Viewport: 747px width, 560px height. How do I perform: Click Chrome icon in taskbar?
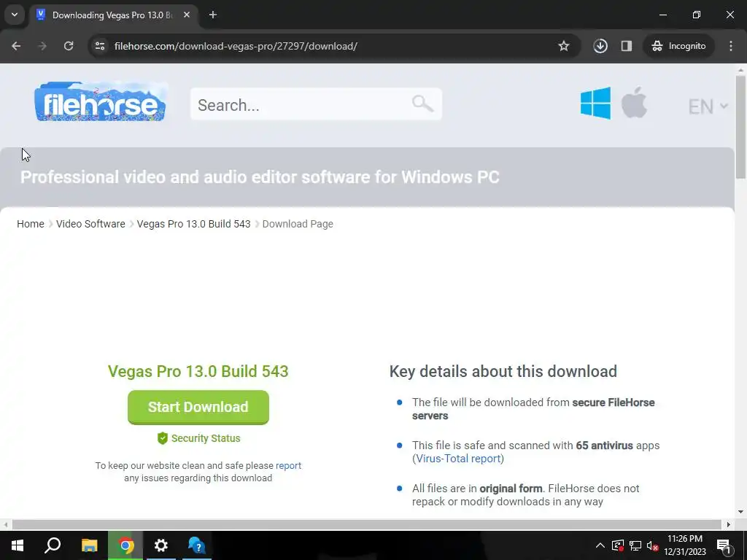click(125, 545)
